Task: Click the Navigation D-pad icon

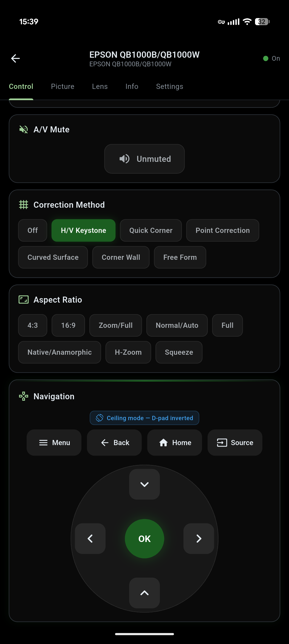Action: [x=23, y=396]
